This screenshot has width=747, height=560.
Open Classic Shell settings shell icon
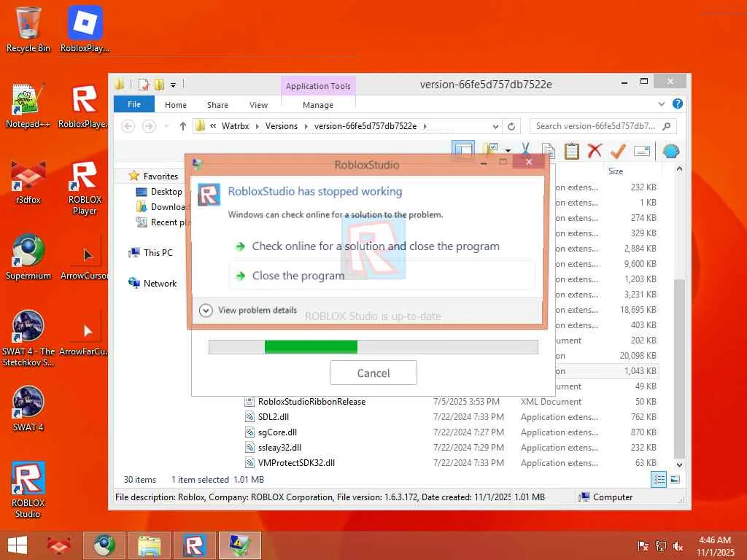tap(671, 152)
